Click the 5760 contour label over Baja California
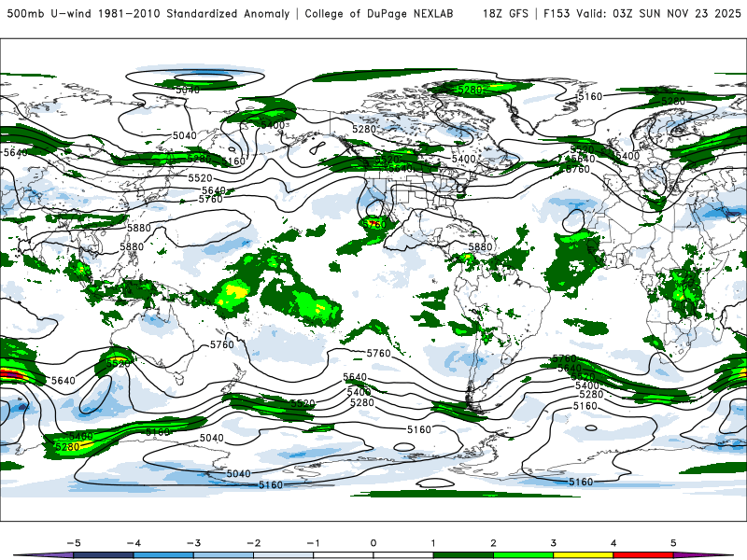 [x=374, y=224]
